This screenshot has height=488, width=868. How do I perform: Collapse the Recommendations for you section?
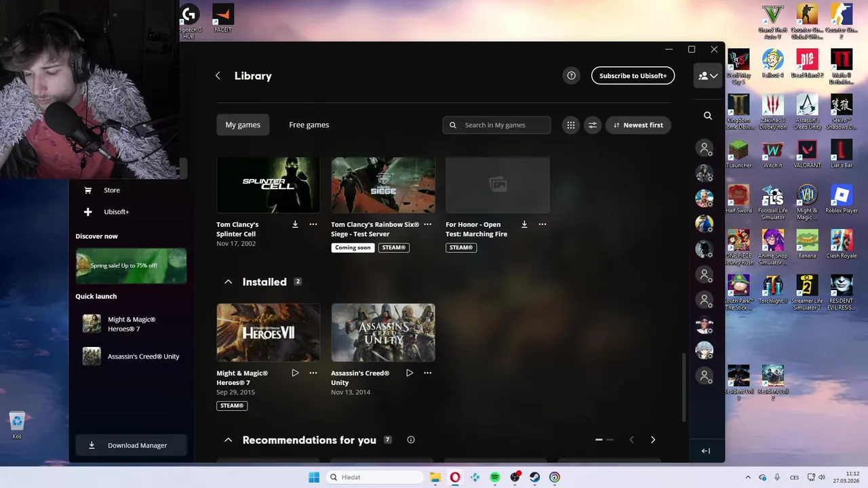tap(229, 440)
